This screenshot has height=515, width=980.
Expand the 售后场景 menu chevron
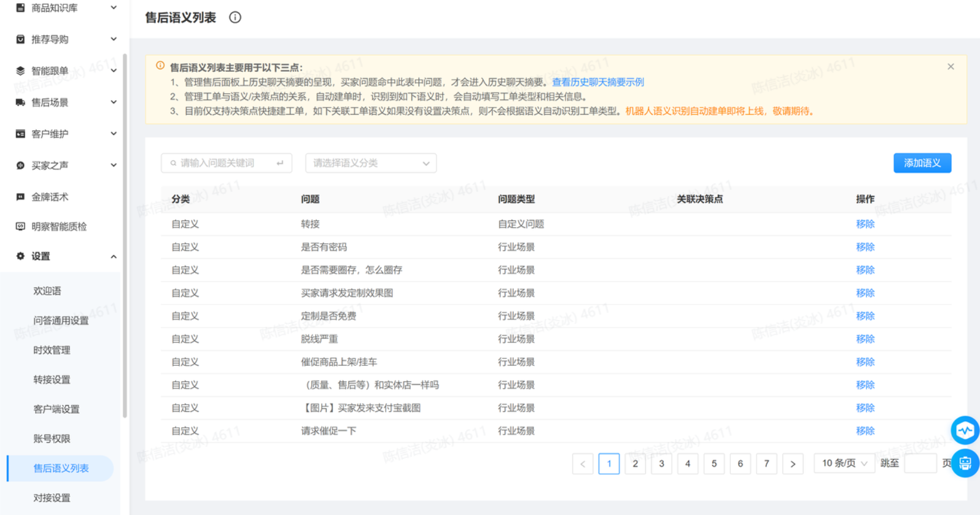[x=114, y=102]
